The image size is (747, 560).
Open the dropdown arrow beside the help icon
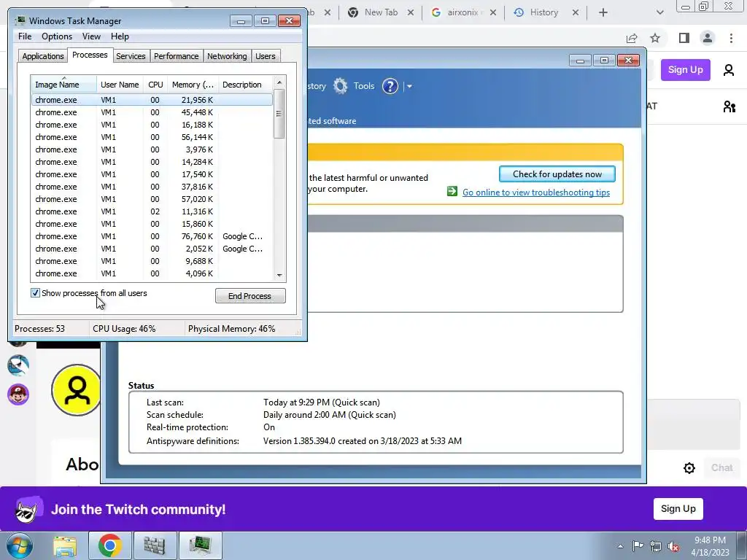pos(409,87)
